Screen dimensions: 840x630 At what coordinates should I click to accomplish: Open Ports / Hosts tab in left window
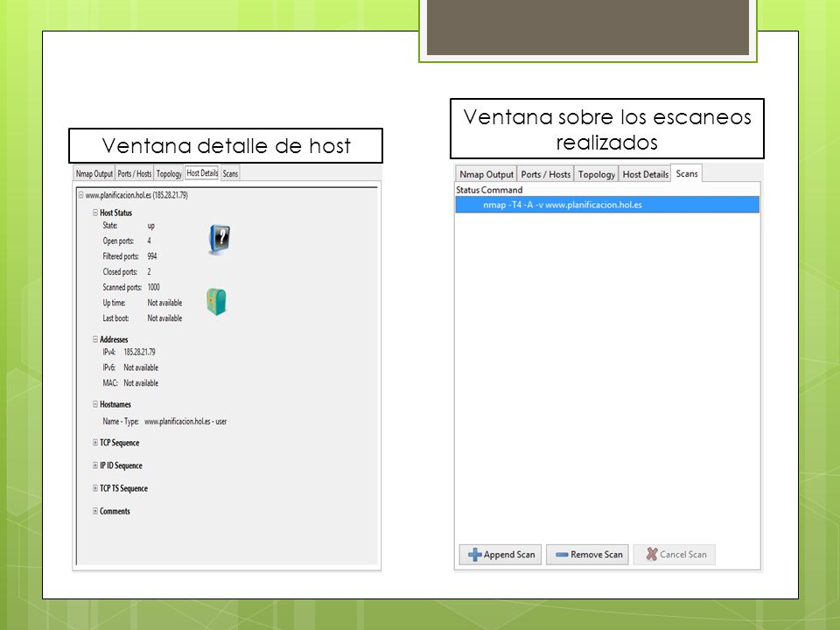(135, 173)
